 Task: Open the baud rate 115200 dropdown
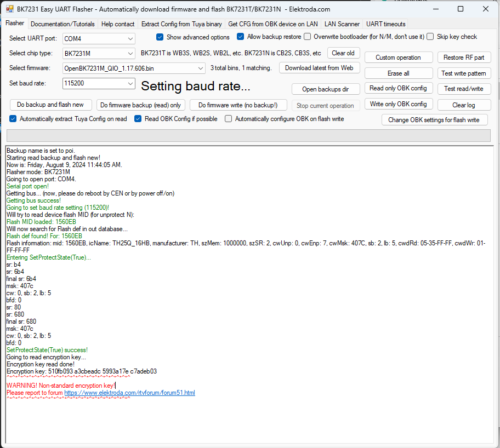tap(99, 83)
